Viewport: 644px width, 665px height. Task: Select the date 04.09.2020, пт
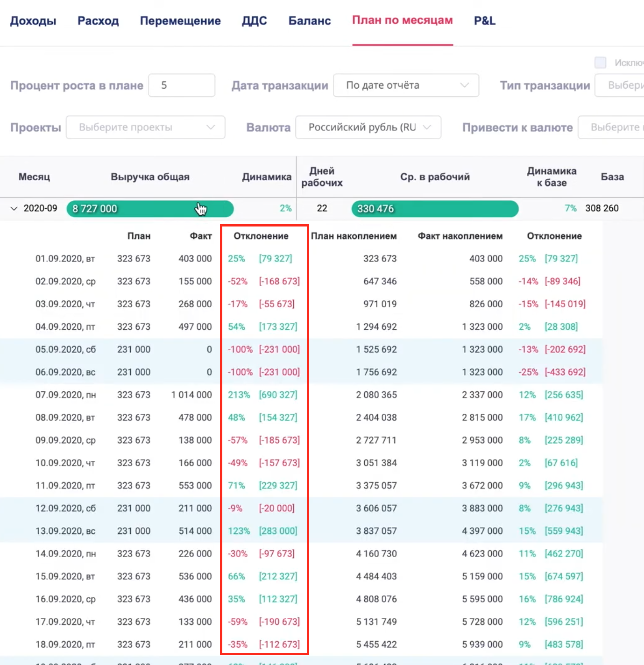[x=65, y=327]
